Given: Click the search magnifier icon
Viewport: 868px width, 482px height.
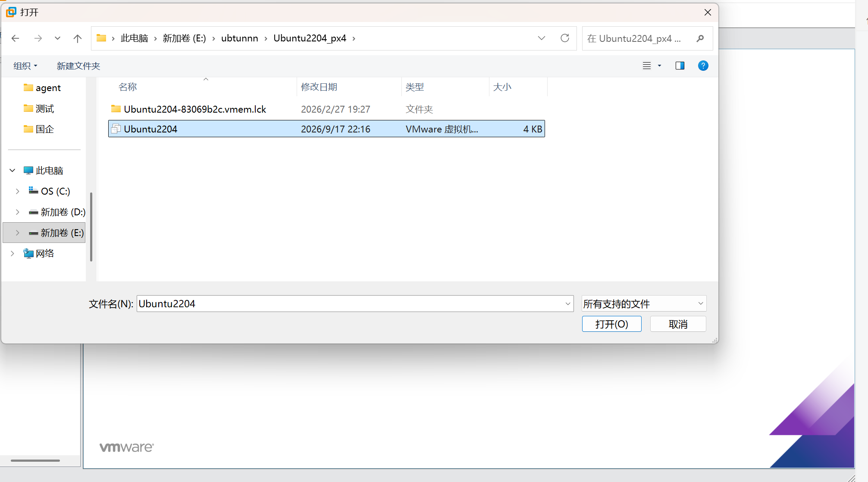Looking at the screenshot, I should 700,38.
